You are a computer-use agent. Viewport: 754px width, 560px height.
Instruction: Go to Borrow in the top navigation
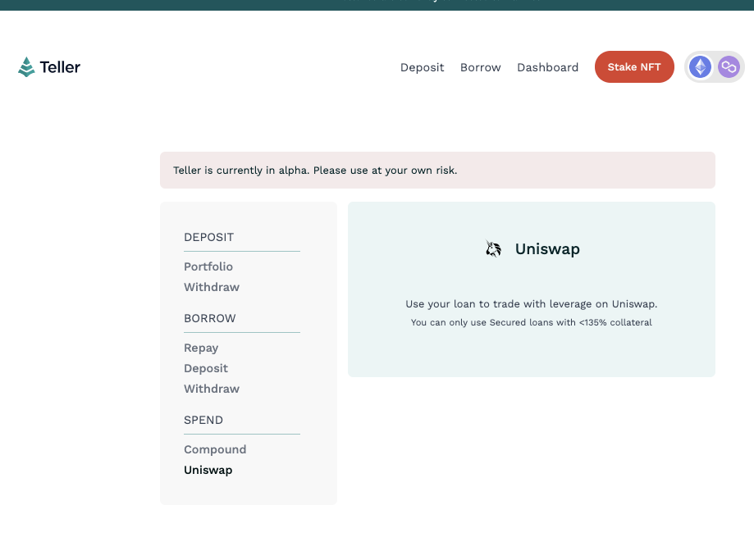pos(480,67)
